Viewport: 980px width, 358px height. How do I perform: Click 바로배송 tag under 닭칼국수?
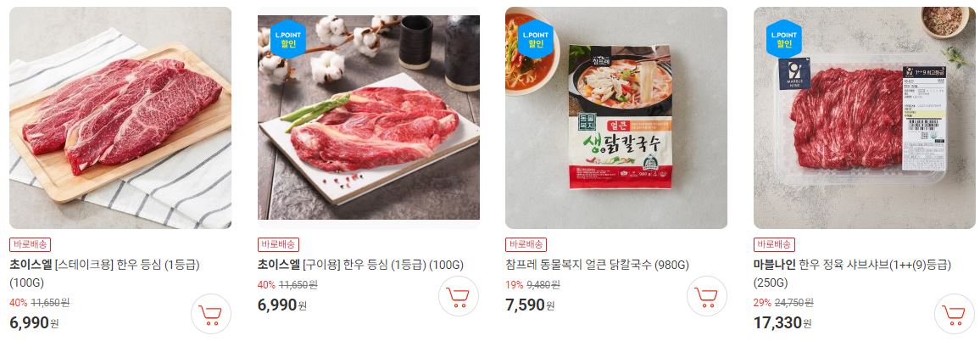click(526, 244)
